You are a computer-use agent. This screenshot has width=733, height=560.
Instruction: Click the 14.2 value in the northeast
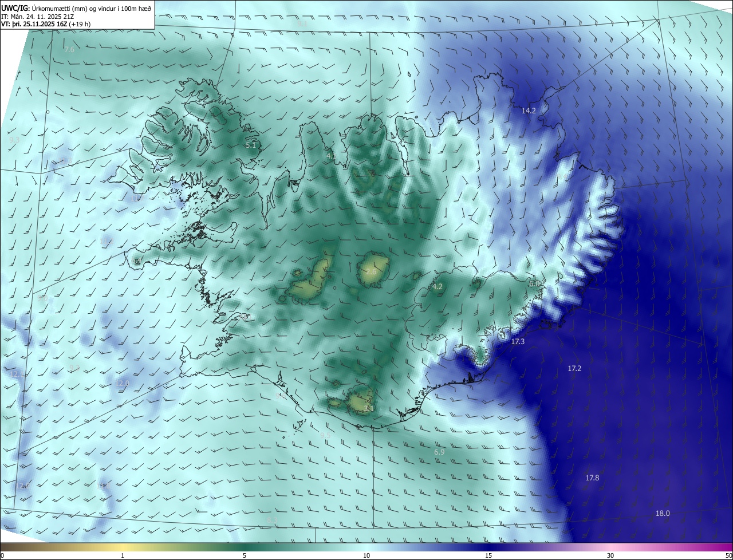(529, 111)
